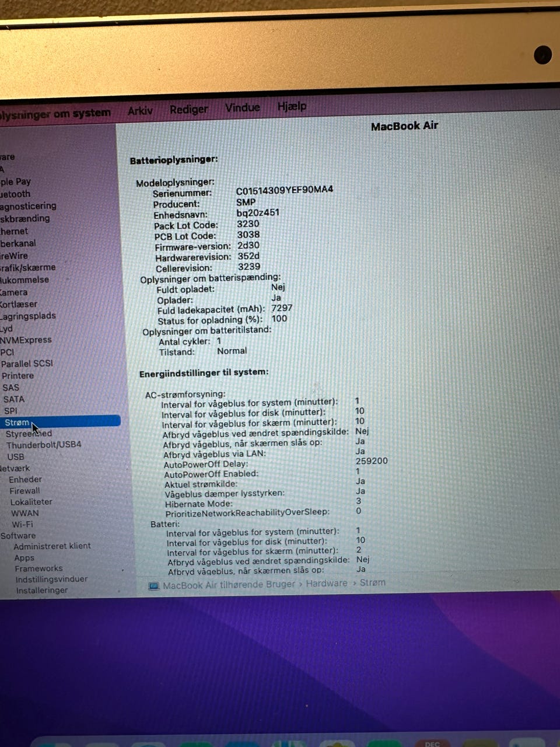Click the Batterioplysninger heading
This screenshot has width=560, height=747.
174,159
